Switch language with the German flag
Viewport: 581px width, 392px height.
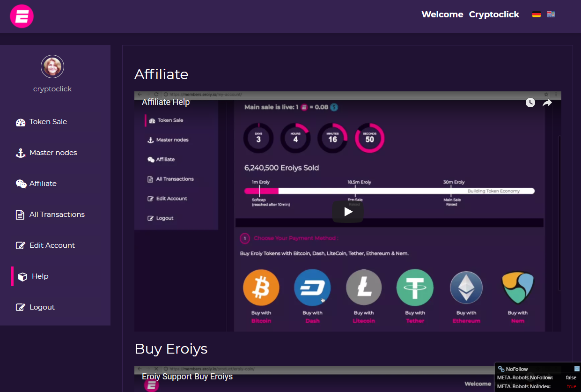[x=537, y=15]
